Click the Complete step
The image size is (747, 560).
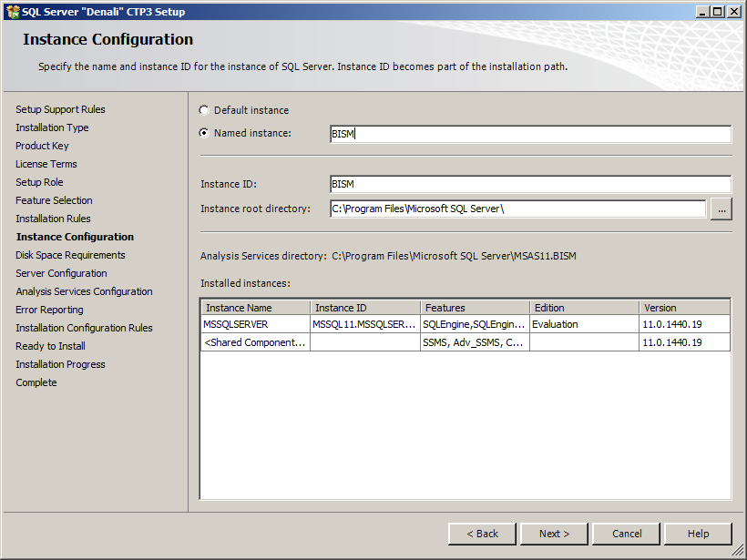click(36, 382)
